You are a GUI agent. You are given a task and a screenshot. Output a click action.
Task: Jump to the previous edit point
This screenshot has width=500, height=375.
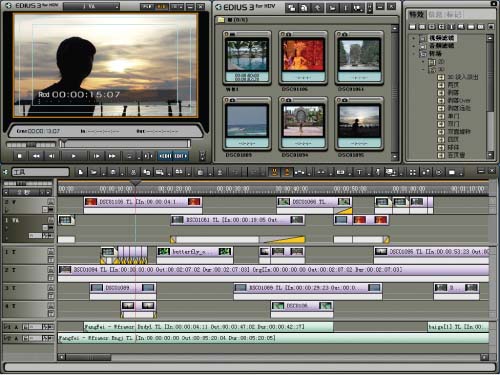click(x=165, y=156)
